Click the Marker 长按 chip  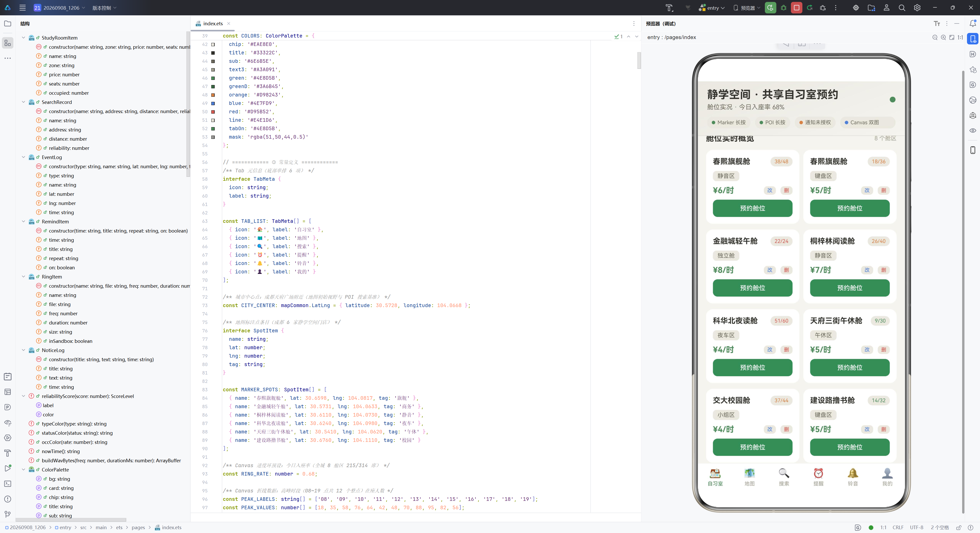pyautogui.click(x=728, y=123)
